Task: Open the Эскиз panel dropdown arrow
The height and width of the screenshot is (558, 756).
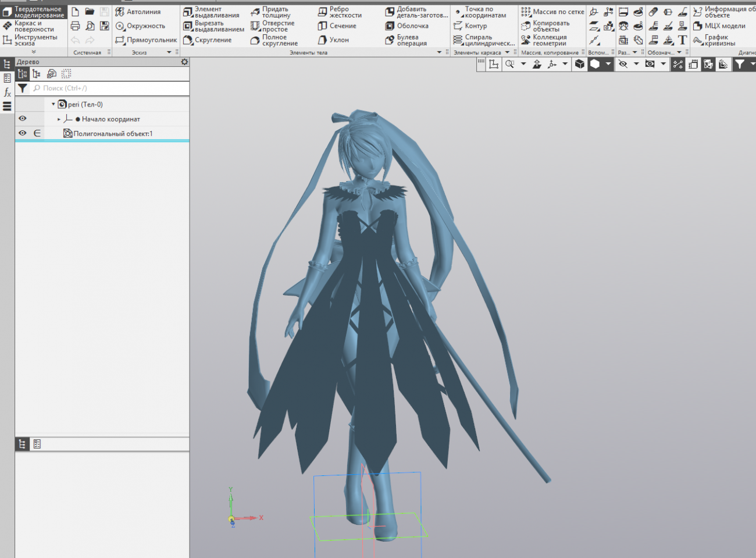Action: pos(169,52)
